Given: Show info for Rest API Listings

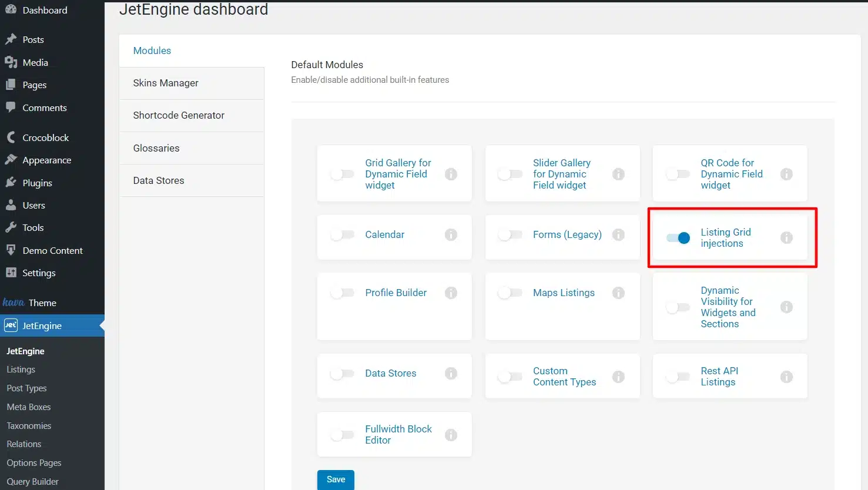Looking at the screenshot, I should 786,377.
